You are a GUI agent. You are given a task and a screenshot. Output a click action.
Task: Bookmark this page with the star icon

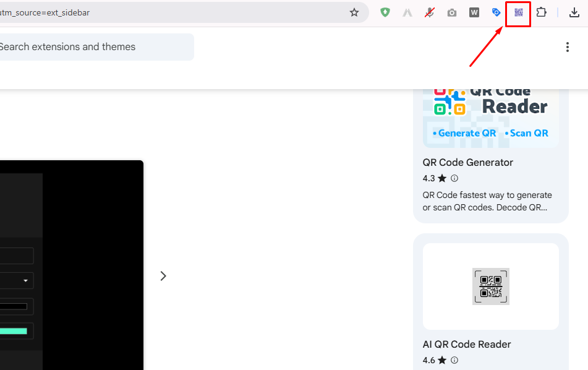[354, 12]
